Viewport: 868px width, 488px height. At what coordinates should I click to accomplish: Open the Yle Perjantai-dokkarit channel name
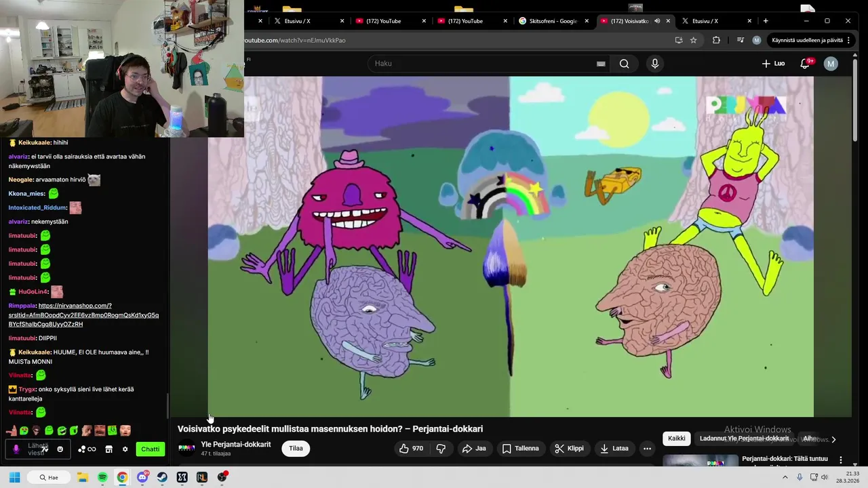coord(236,445)
